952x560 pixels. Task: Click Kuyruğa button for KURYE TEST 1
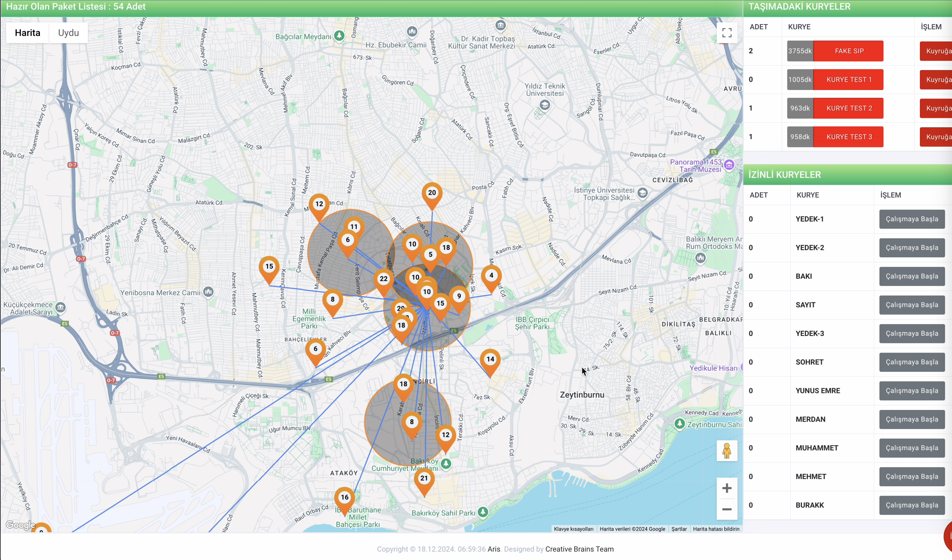(x=936, y=80)
